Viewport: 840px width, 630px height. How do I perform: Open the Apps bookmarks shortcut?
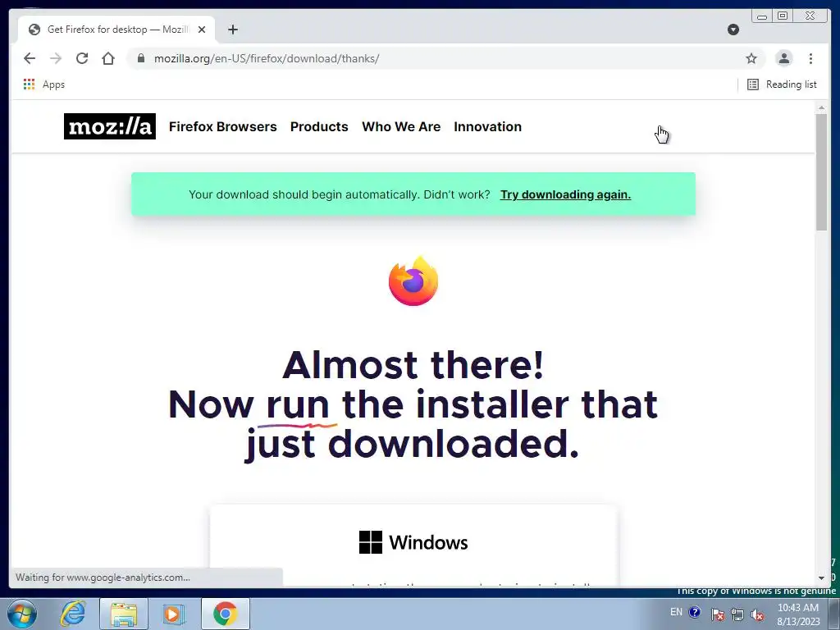click(44, 84)
